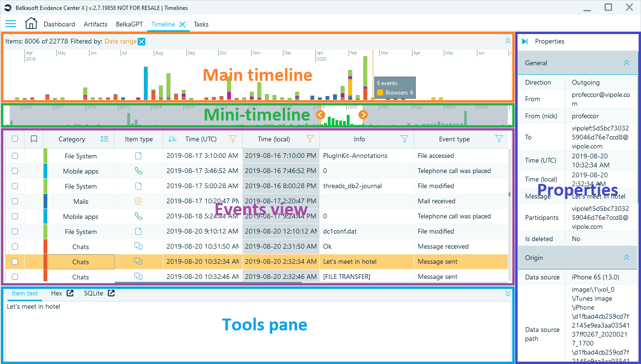Go to the Home screen icon
This screenshot has height=364, width=641.
pos(31,24)
